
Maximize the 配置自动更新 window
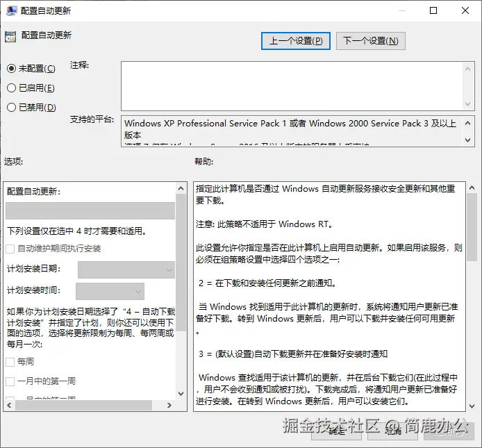point(433,10)
